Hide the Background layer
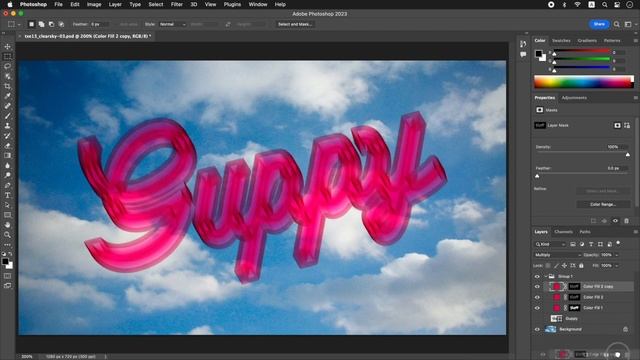 [x=537, y=329]
